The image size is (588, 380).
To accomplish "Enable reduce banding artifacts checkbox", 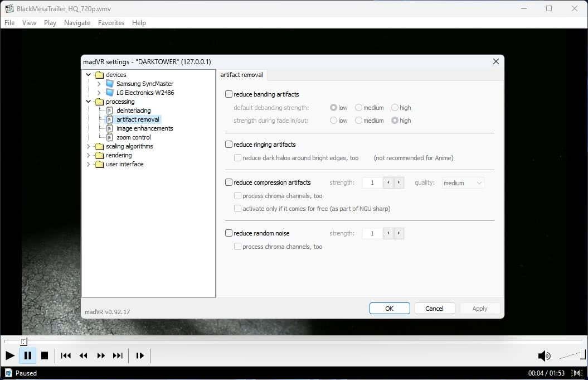I will (229, 94).
